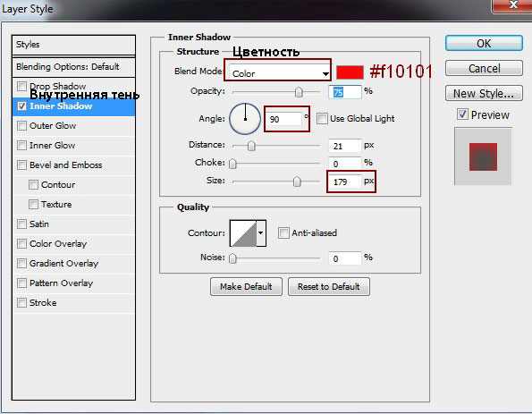Click Reset to Default button

(329, 287)
